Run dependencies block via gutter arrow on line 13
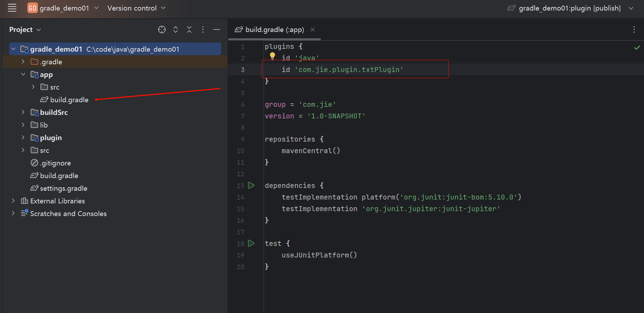Image resolution: width=644 pixels, height=313 pixels. (251, 185)
